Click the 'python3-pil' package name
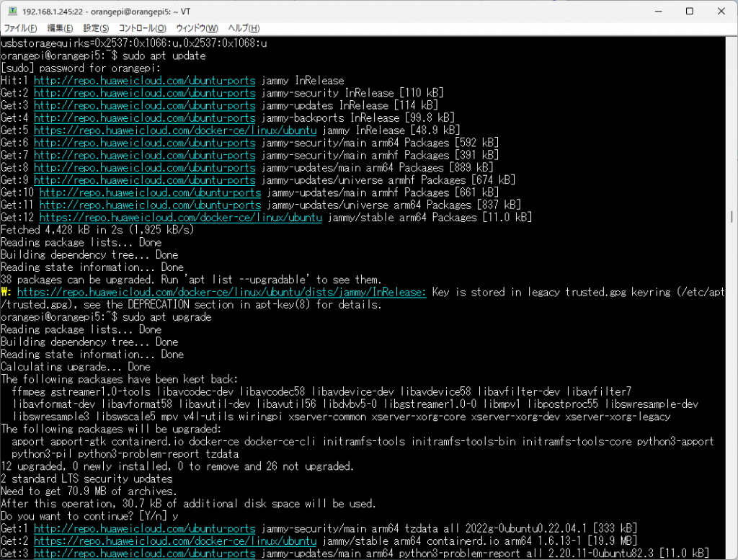Image resolution: width=738 pixels, height=560 pixels. coord(42,454)
